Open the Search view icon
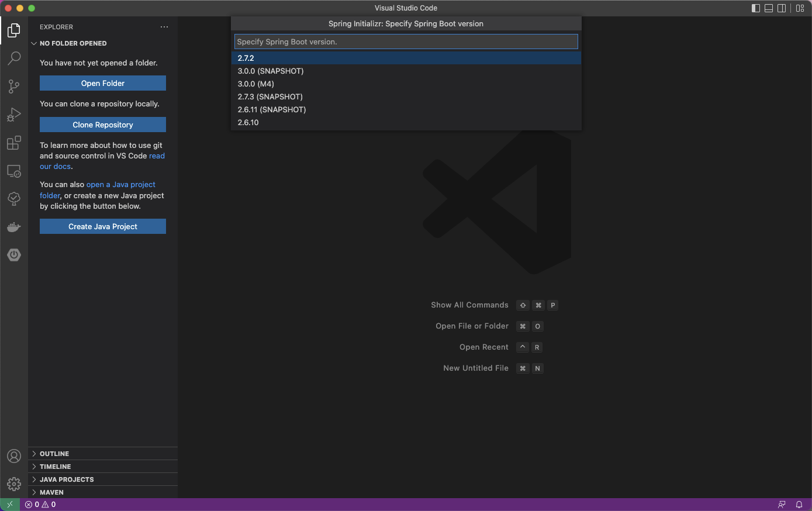 tap(14, 58)
